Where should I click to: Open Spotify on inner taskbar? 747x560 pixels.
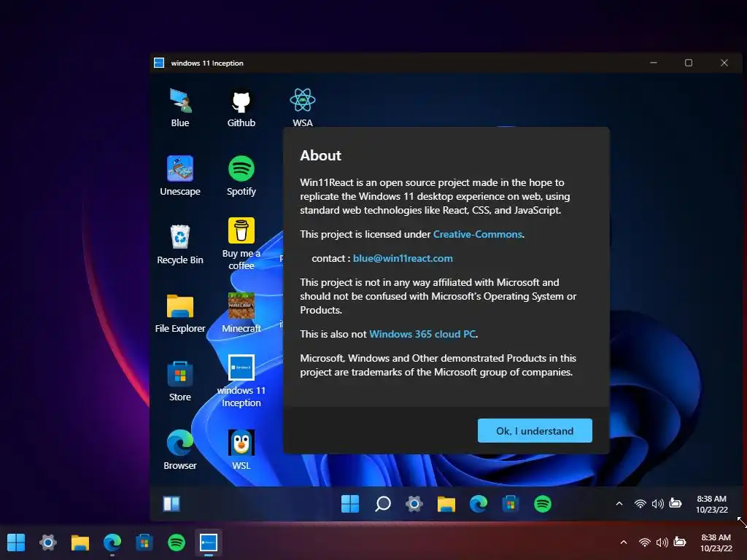tap(543, 504)
